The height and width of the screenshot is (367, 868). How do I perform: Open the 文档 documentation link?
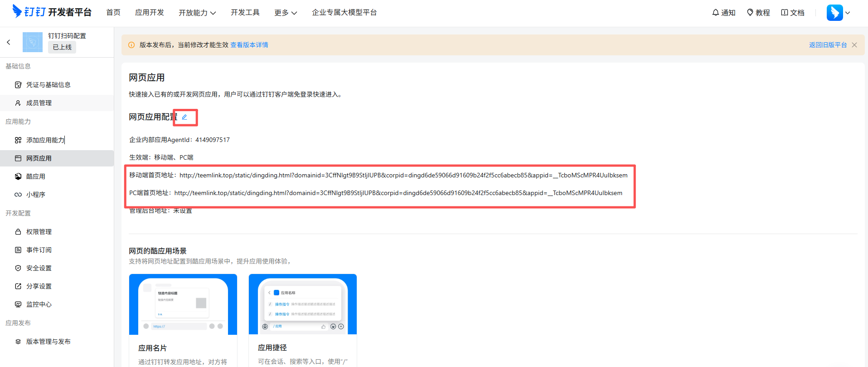coord(793,13)
